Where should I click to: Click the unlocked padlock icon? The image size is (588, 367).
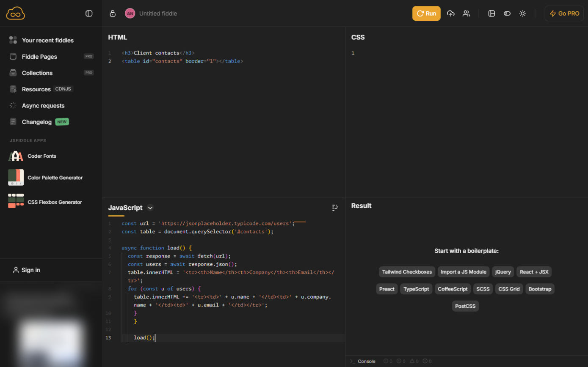pyautogui.click(x=113, y=14)
